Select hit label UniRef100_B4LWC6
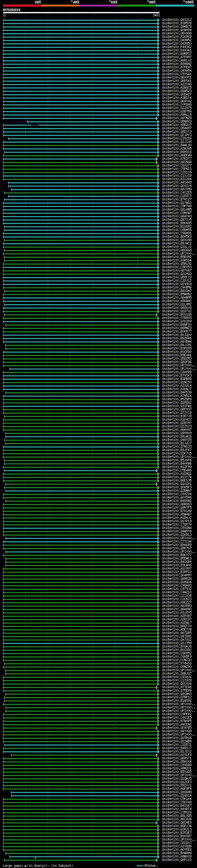 click(177, 436)
